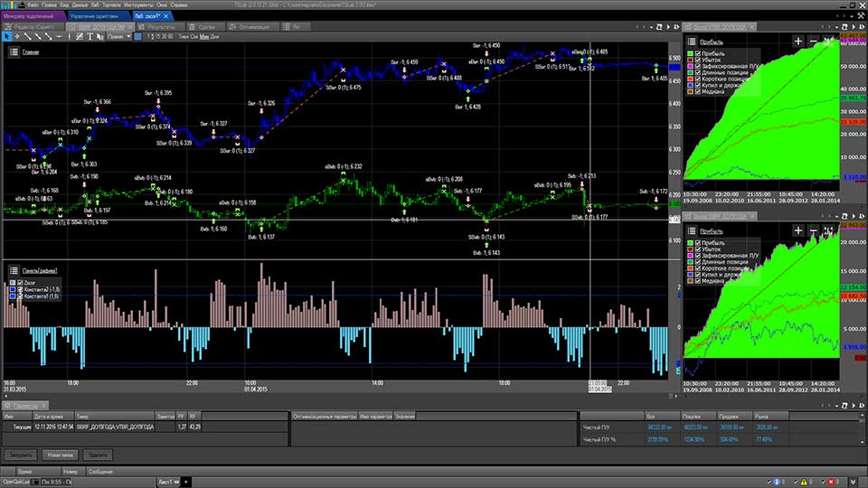Uncheck Убыток in upper equity legend
The height and width of the screenshot is (488, 868).
pos(697,60)
